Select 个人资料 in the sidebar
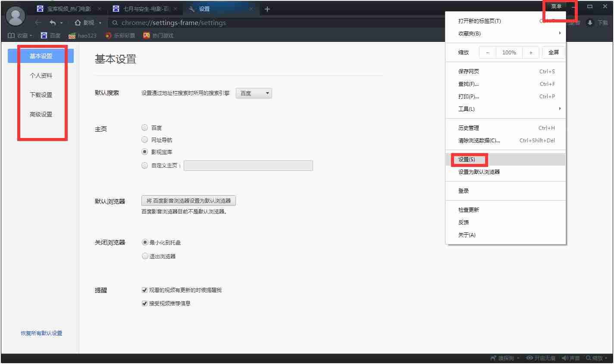614x364 pixels. tap(41, 75)
